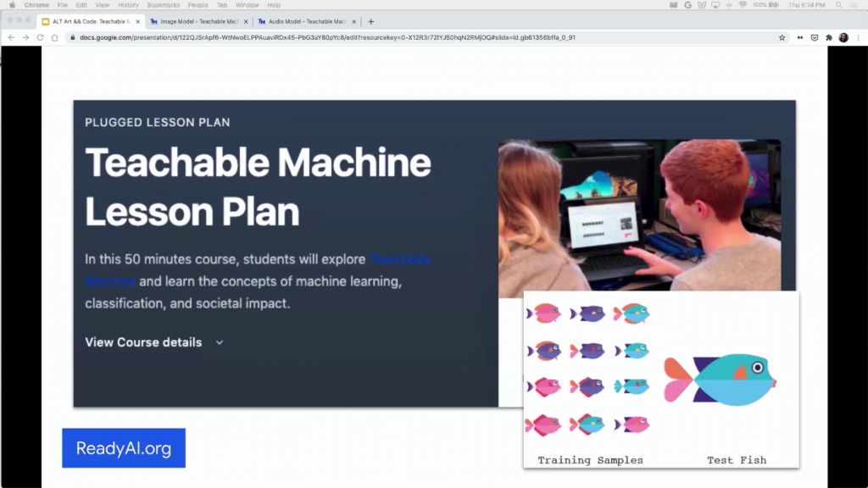Click the "PLUGGED LESSON PLAN" label
The width and height of the screenshot is (868, 488).
[x=157, y=122]
